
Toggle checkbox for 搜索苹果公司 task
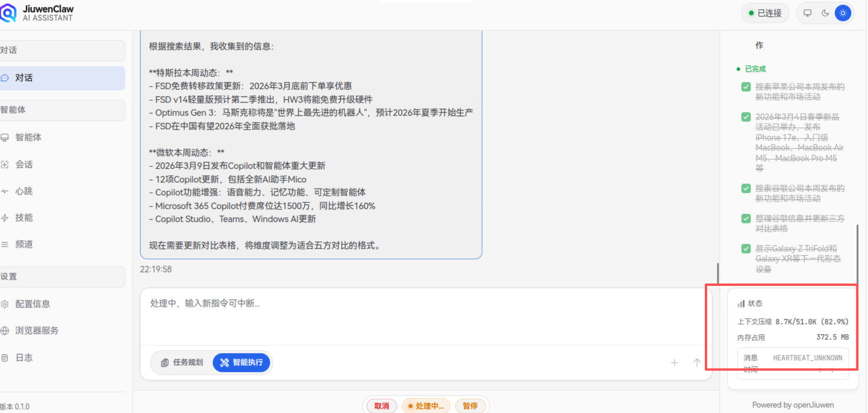(746, 87)
